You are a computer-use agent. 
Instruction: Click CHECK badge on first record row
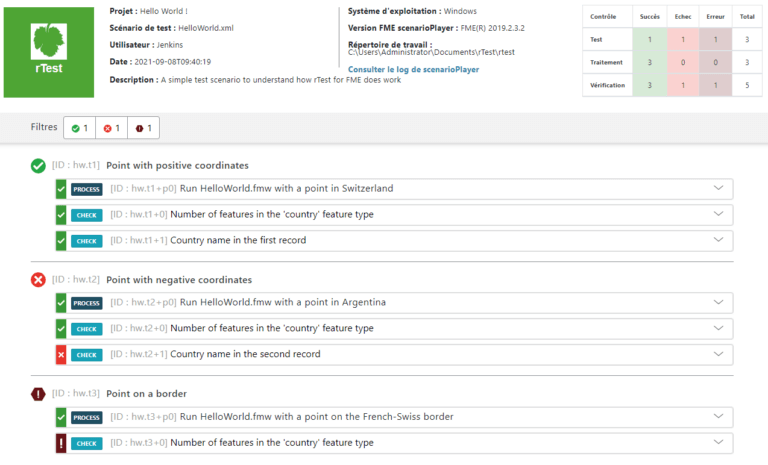point(87,241)
